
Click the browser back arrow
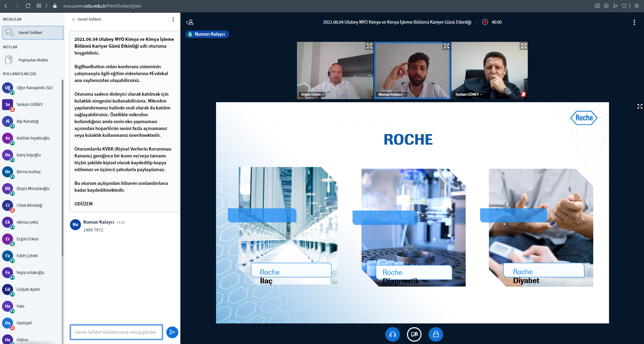[x=6, y=6]
